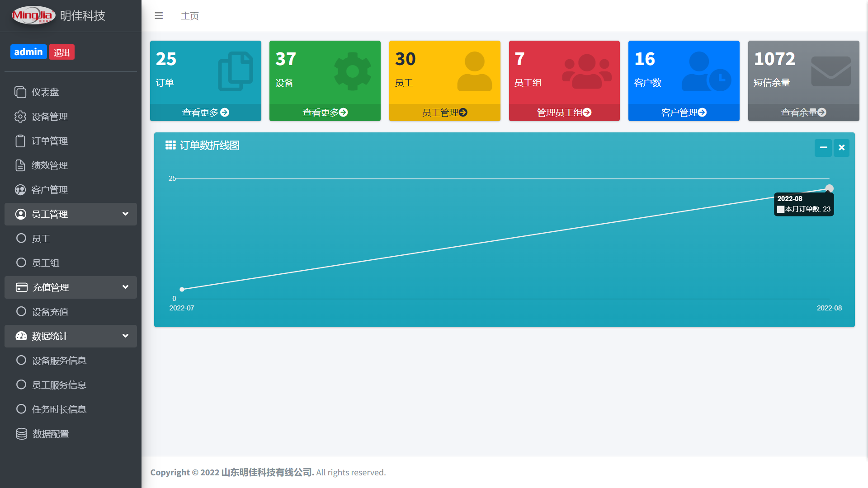Collapse the 员工管理 menu chevron
The image size is (868, 488).
pos(125,214)
